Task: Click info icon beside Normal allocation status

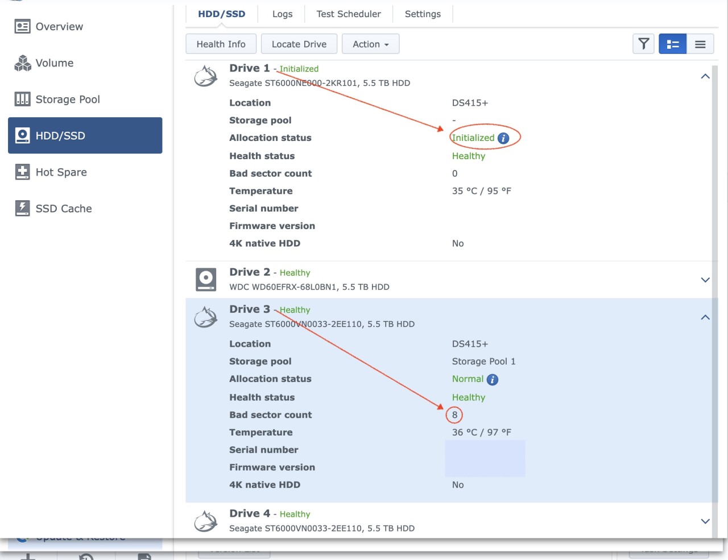Action: coord(493,379)
